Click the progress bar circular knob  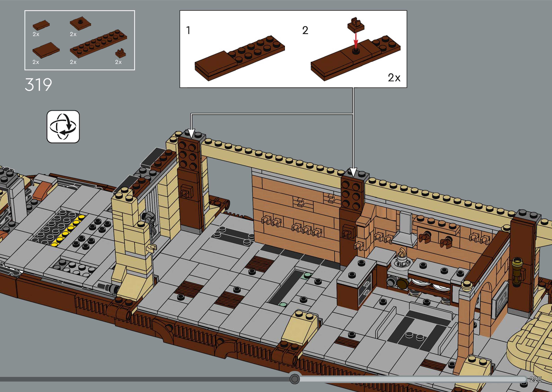294,379
